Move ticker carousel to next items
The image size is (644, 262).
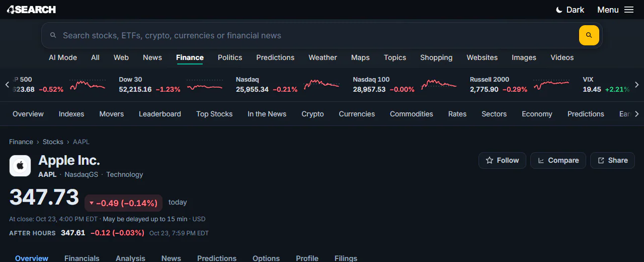pos(636,85)
